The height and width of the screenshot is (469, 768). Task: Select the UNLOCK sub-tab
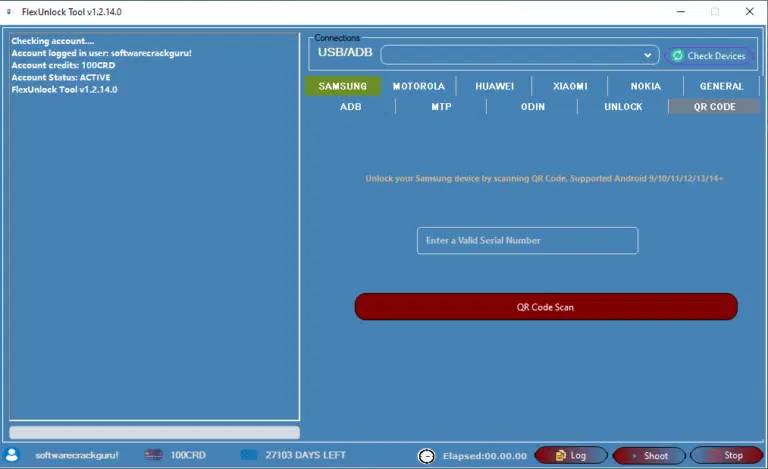click(x=623, y=107)
